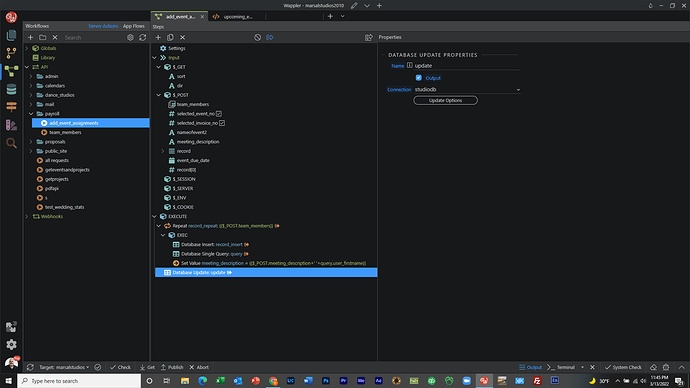Expand the record input node
Viewport: 690px width, 388px height.
(x=163, y=151)
